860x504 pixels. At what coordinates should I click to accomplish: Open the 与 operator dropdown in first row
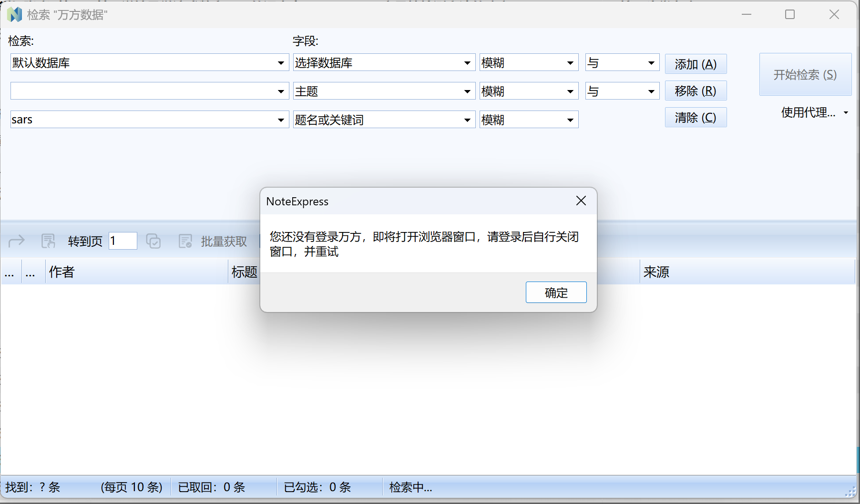pyautogui.click(x=651, y=63)
